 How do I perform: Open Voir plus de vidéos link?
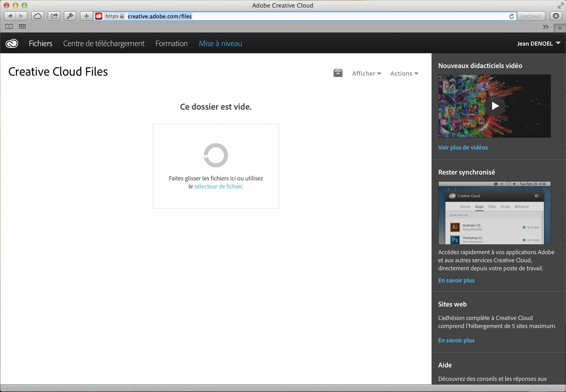[x=463, y=147]
